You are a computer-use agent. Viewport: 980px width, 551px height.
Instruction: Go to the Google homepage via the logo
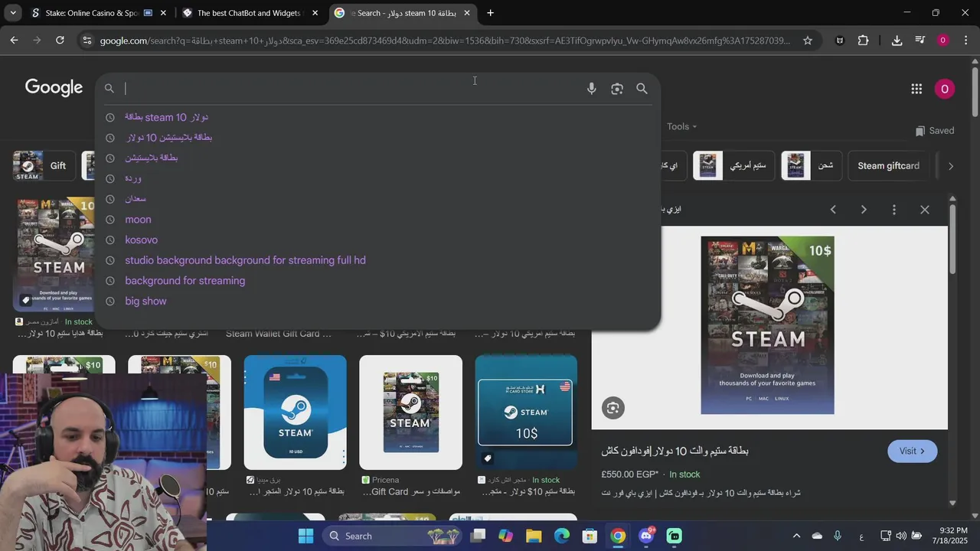(x=54, y=88)
